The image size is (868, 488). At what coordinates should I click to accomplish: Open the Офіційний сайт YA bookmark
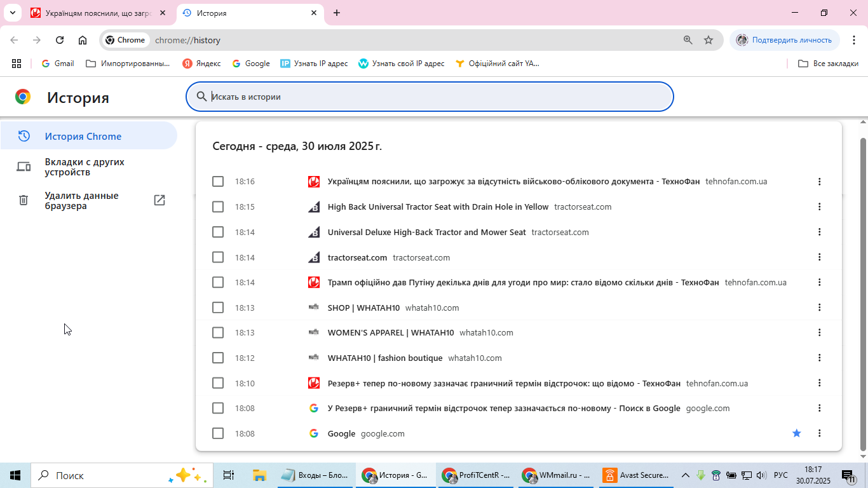(x=498, y=64)
